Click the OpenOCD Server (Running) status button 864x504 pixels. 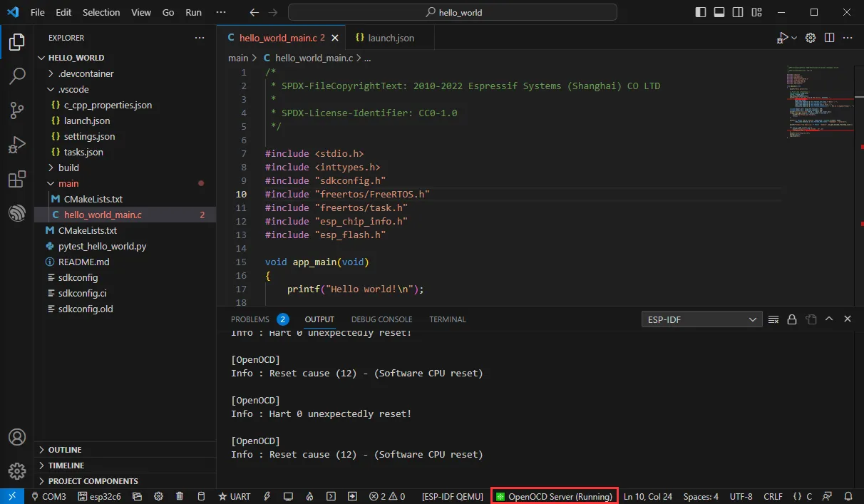(x=553, y=496)
